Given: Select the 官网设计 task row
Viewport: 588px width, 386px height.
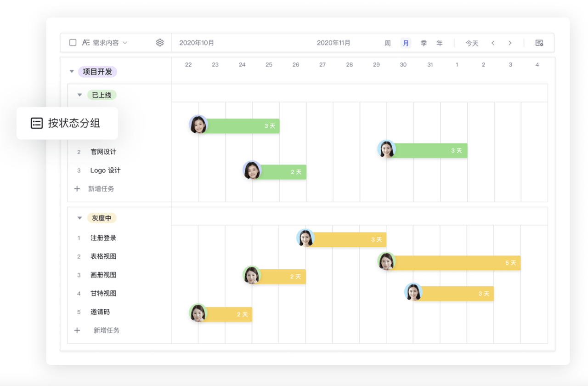Looking at the screenshot, I should (103, 152).
